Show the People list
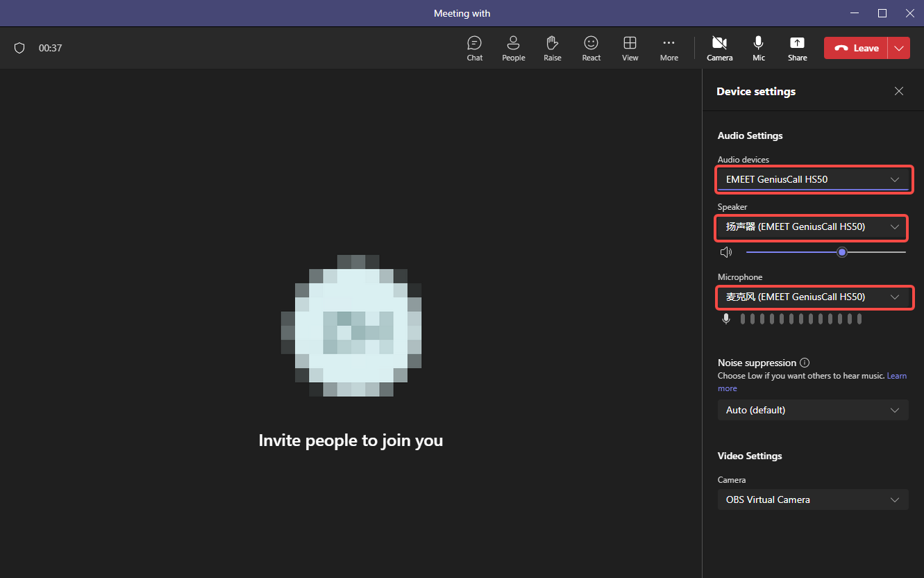The height and width of the screenshot is (578, 924). pyautogui.click(x=513, y=48)
